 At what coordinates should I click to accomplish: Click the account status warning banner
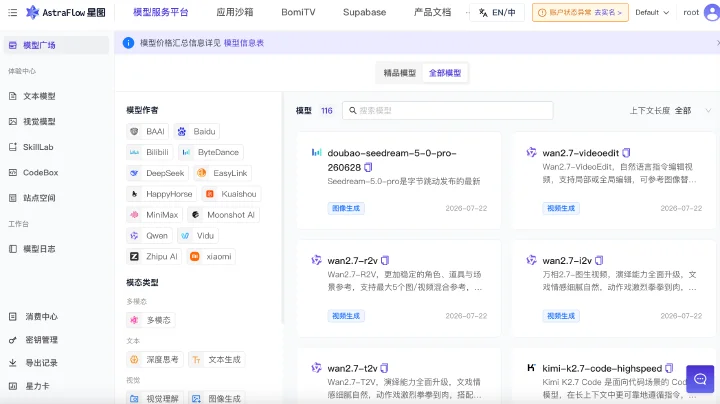580,12
